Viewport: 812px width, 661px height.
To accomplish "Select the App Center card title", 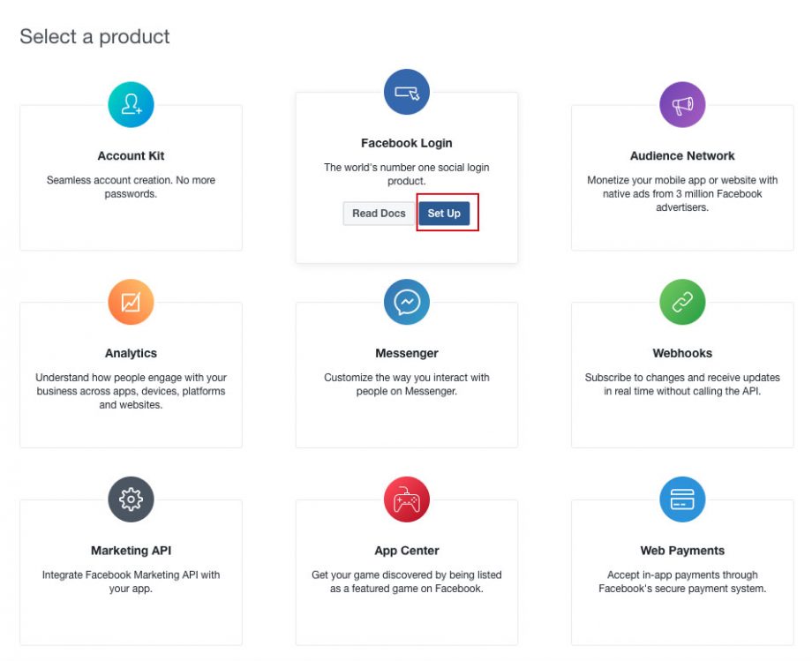I will coord(407,551).
